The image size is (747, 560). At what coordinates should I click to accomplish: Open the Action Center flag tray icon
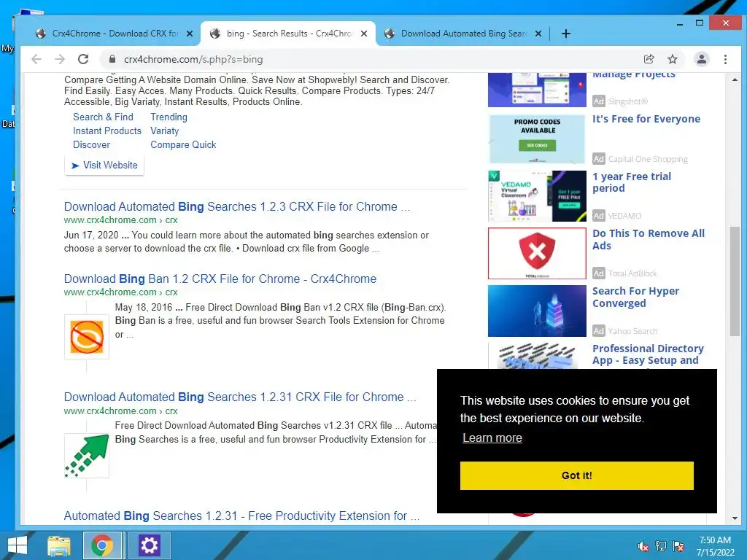(678, 546)
